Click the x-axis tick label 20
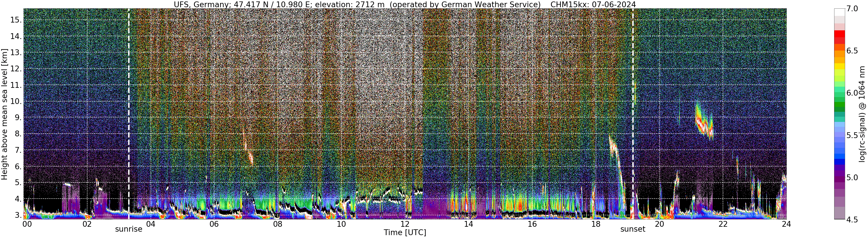 659,224
